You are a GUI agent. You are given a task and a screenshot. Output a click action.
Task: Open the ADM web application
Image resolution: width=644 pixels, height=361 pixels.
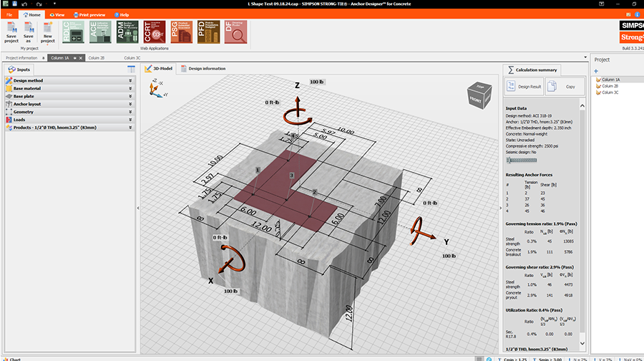(127, 32)
